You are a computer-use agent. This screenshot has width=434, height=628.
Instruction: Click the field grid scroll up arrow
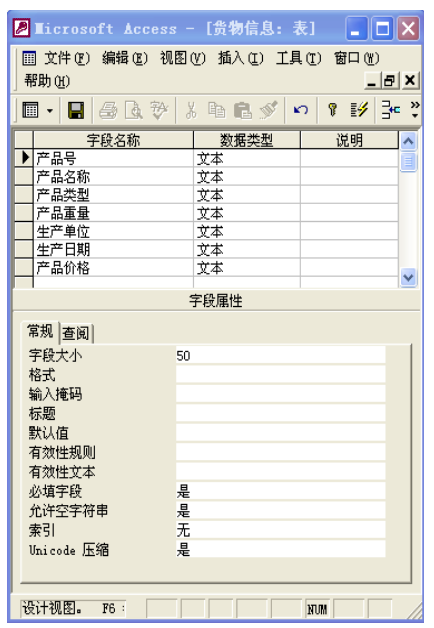tap(408, 141)
